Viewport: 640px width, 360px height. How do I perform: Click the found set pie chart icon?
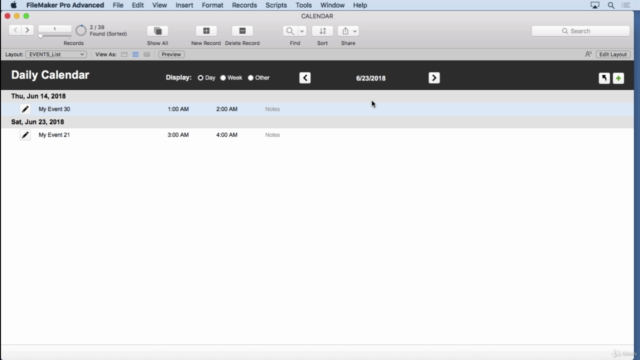[81, 30]
